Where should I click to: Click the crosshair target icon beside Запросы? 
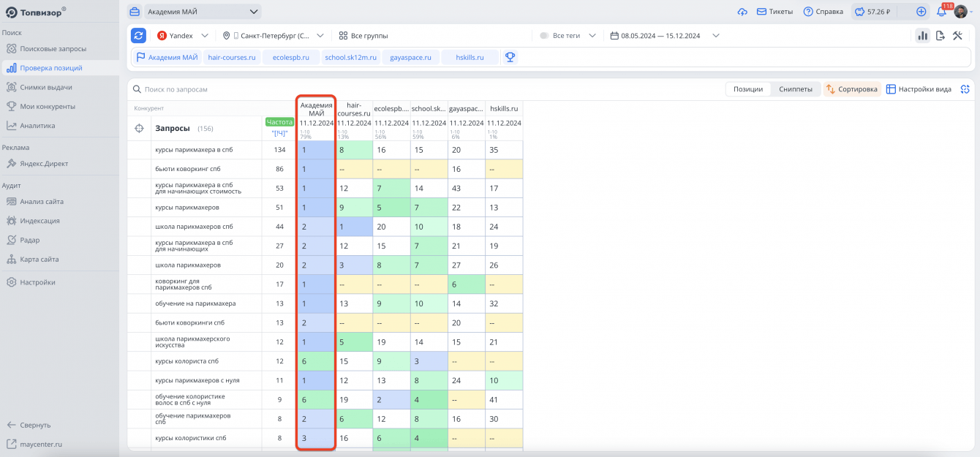tap(139, 129)
